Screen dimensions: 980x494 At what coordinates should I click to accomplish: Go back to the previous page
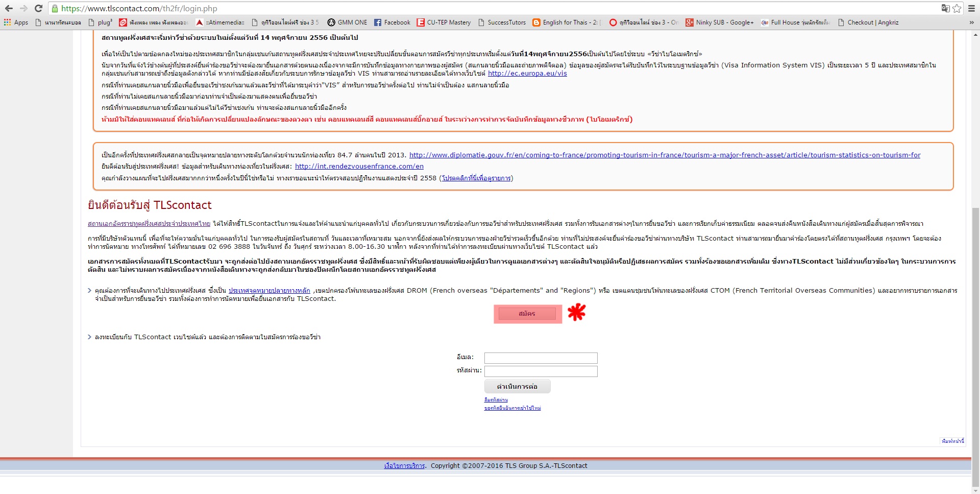click(9, 8)
